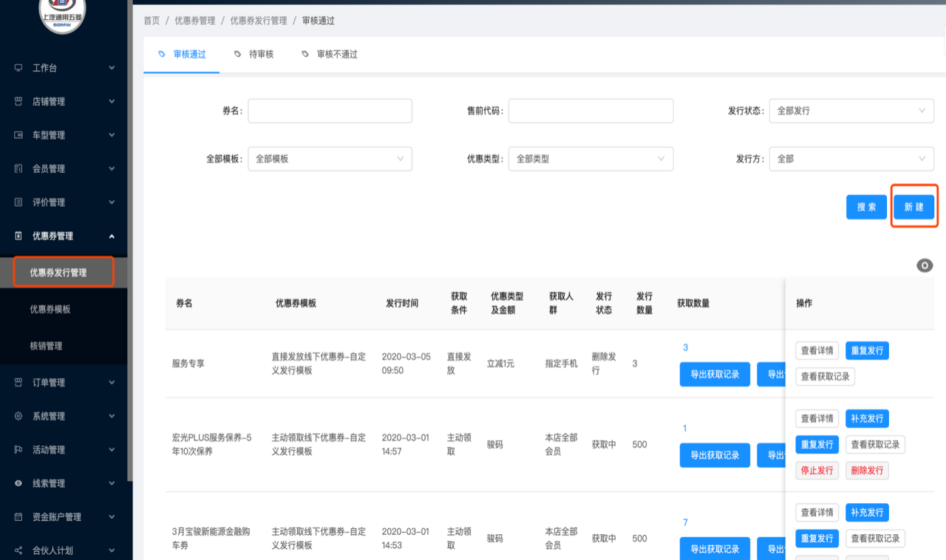Screen dimensions: 946x560
Task: Click the 系统管理 gear icon
Action: [x=18, y=416]
